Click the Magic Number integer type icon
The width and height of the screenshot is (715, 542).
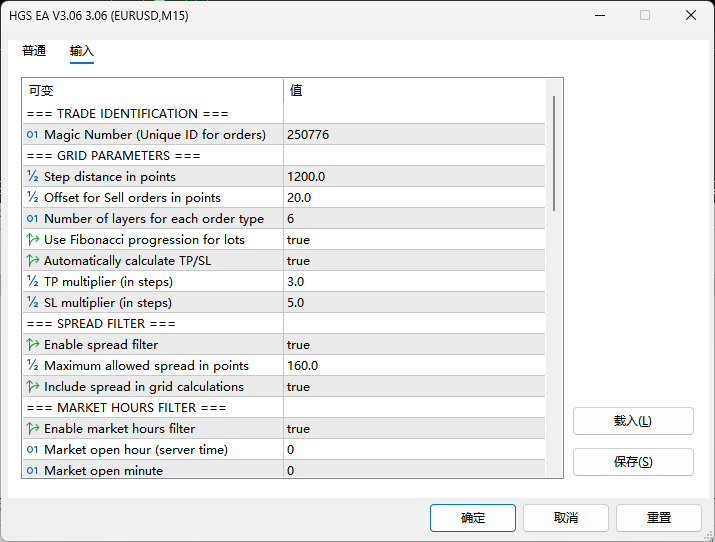(33, 135)
